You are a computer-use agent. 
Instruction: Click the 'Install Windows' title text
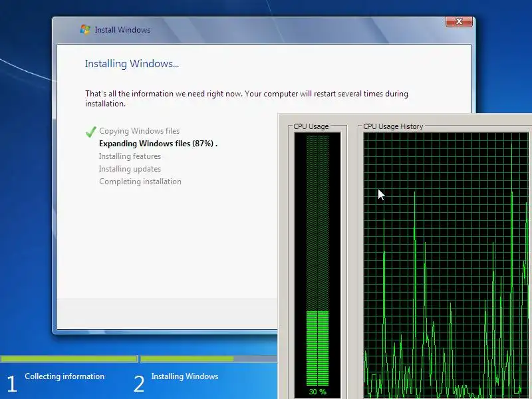122,30
